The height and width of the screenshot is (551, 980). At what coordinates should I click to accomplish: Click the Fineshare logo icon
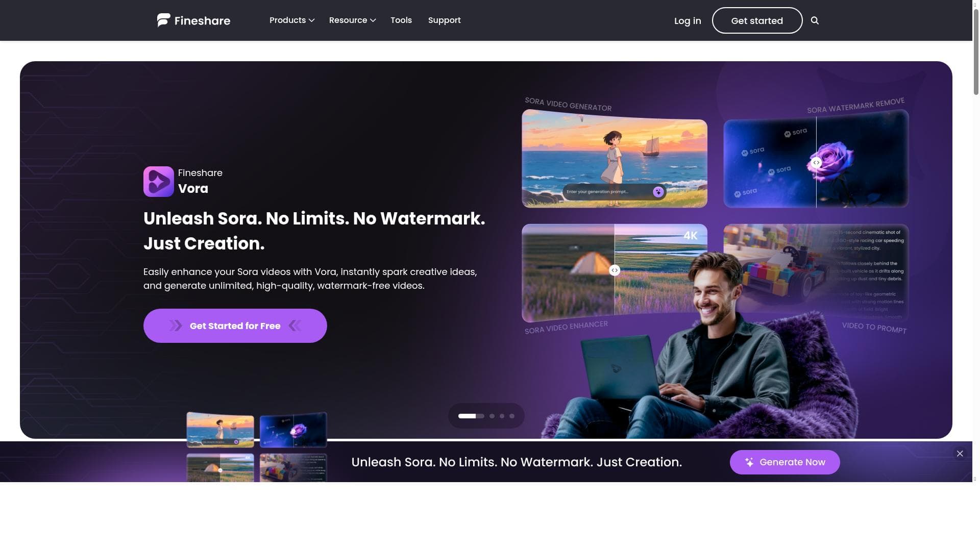click(163, 20)
